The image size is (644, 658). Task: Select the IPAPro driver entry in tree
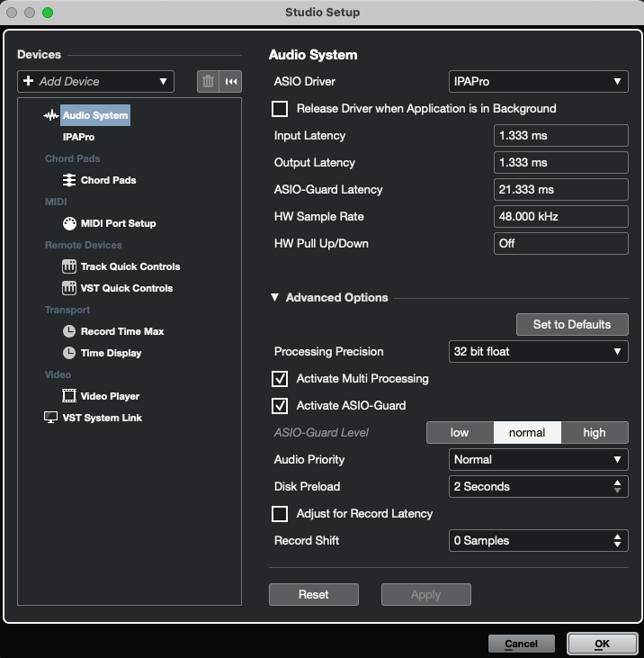pos(78,137)
